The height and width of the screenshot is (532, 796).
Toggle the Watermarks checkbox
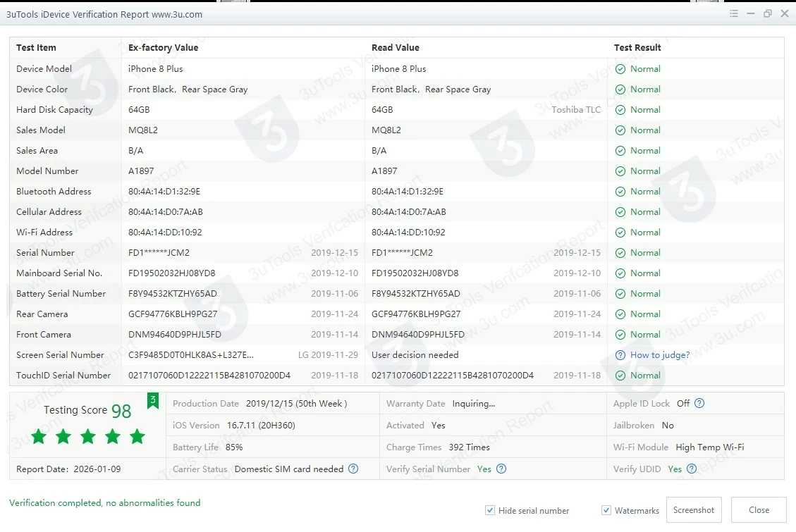606,510
